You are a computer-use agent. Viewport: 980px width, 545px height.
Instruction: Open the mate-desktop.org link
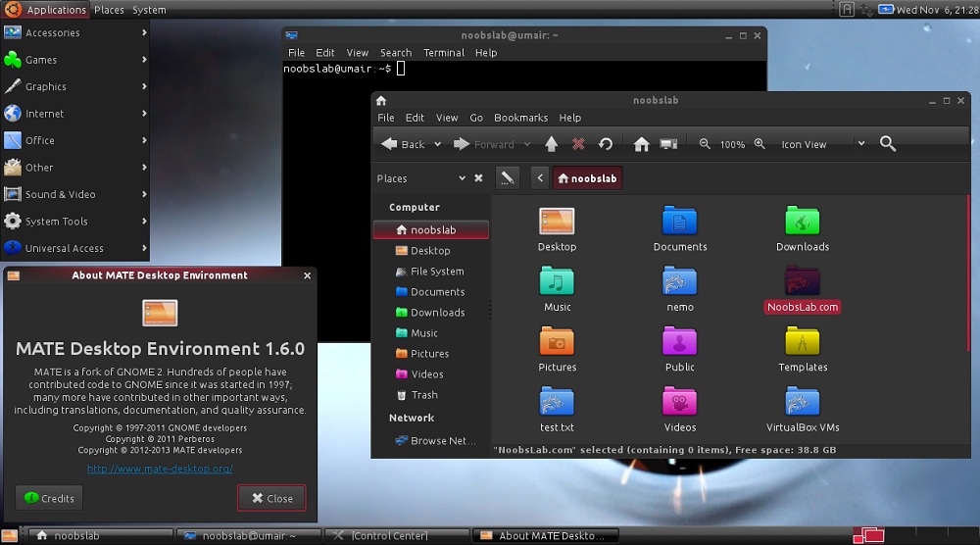pos(160,469)
